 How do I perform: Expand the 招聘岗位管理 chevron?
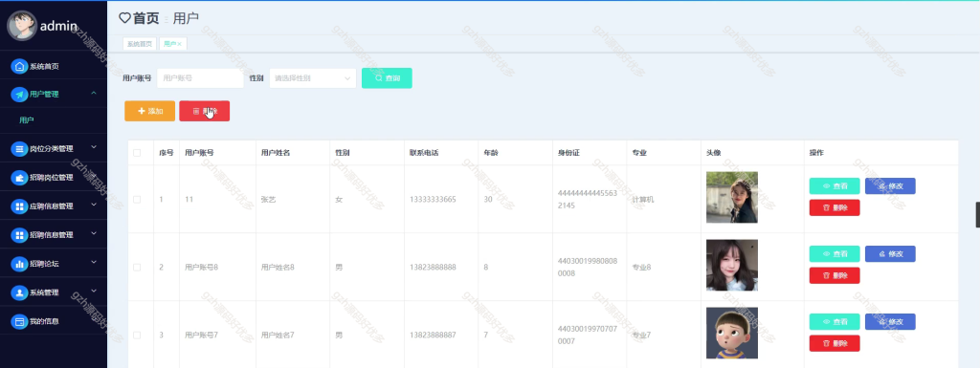94,176
